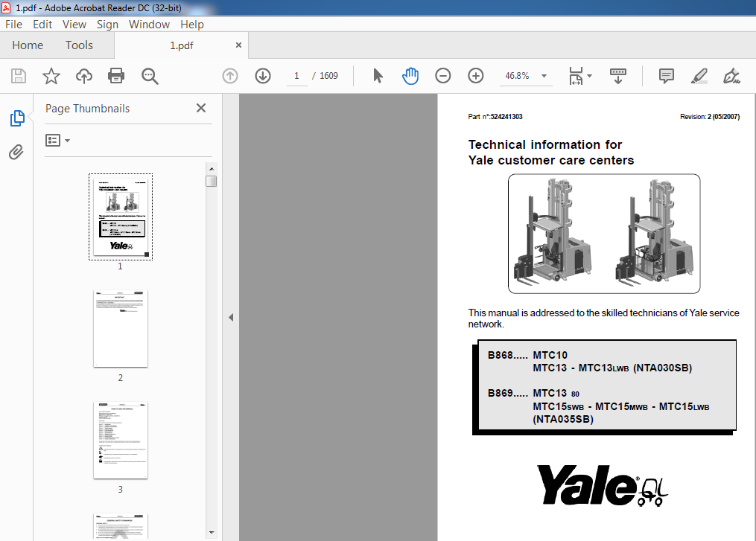
Task: Click the fit page width icon
Action: (576, 76)
